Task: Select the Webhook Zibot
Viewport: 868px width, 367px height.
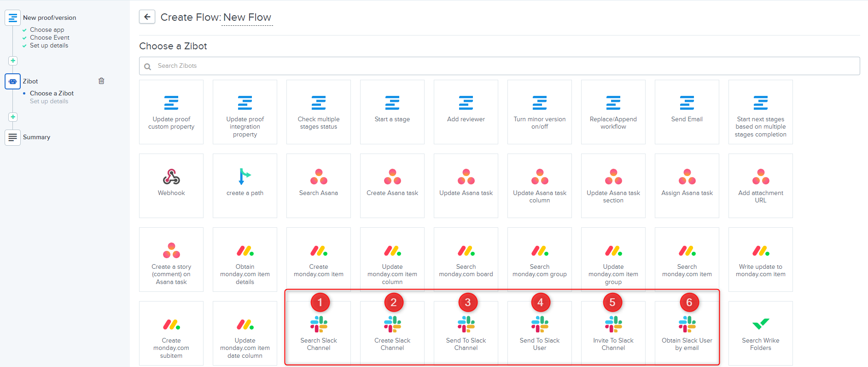Action: tap(171, 185)
